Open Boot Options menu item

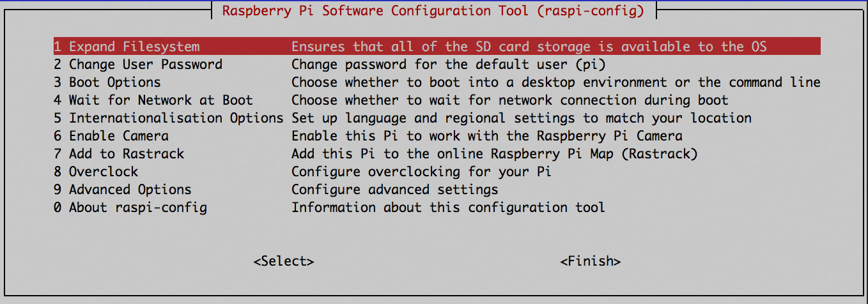tap(107, 82)
